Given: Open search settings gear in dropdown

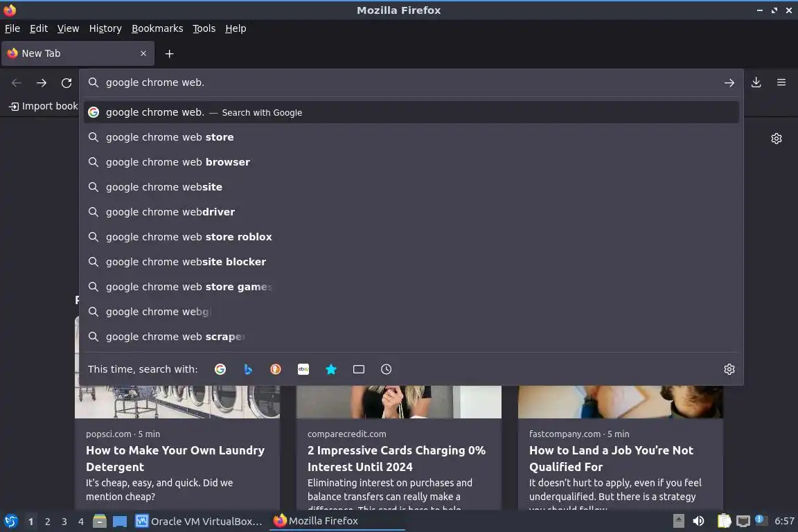Looking at the screenshot, I should [x=729, y=369].
